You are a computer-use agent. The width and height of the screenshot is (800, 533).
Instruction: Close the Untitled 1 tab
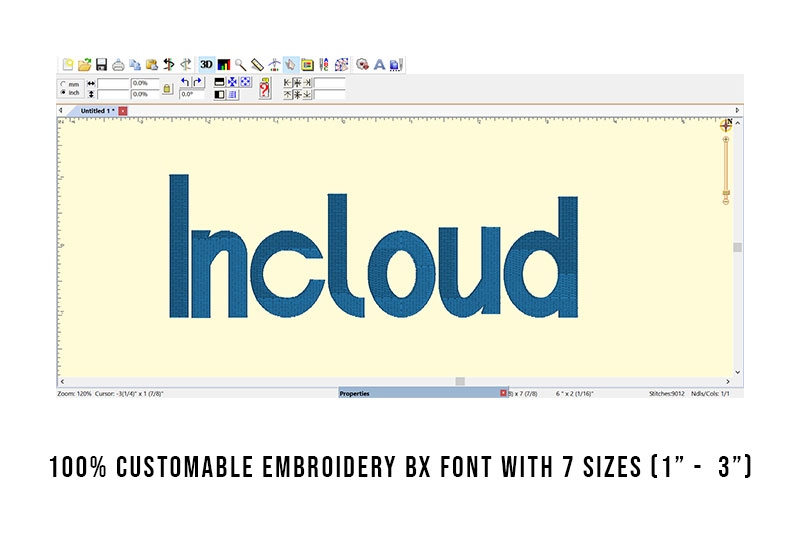click(x=123, y=111)
